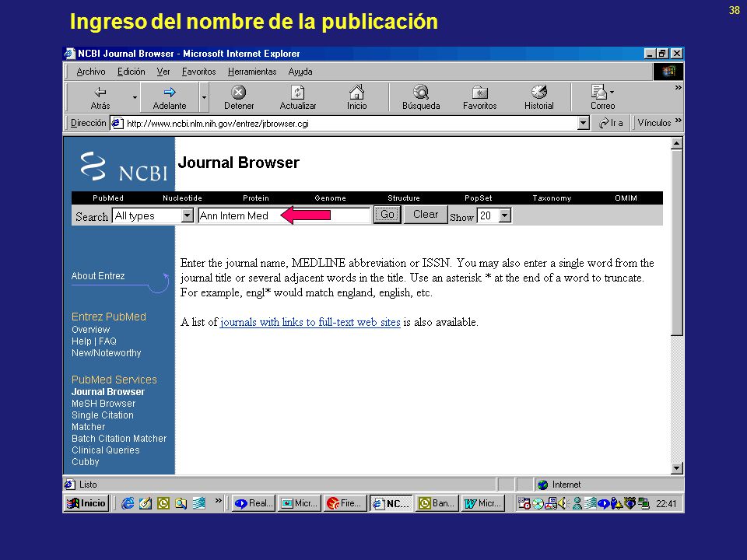Open the Batch Citation Matcher link
The width and height of the screenshot is (747, 560).
[x=119, y=439]
